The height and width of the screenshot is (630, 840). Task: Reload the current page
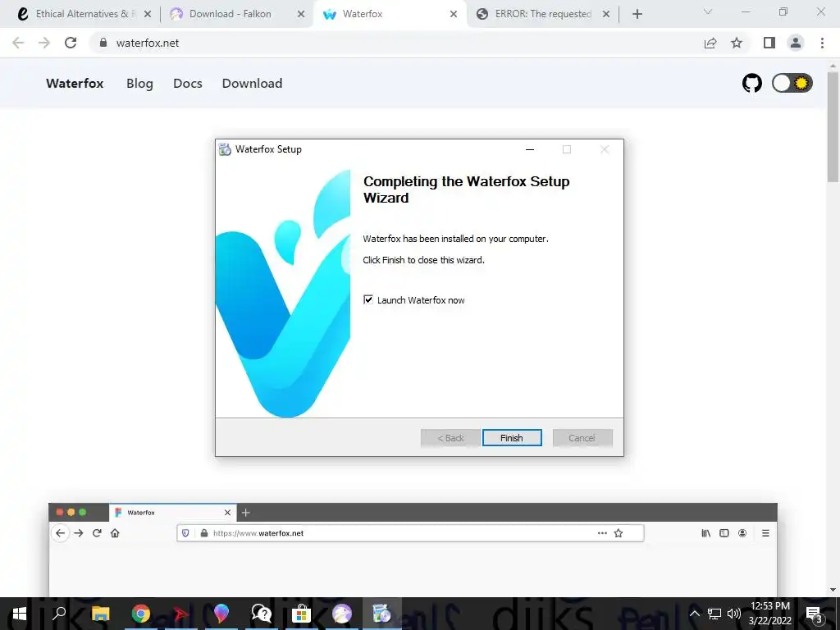pyautogui.click(x=71, y=43)
